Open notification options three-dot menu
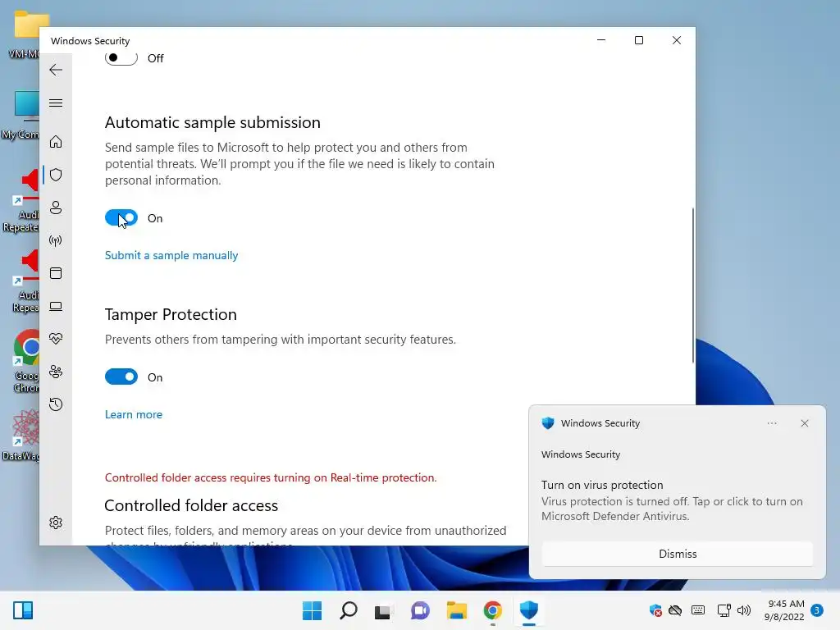The image size is (840, 630). [771, 423]
